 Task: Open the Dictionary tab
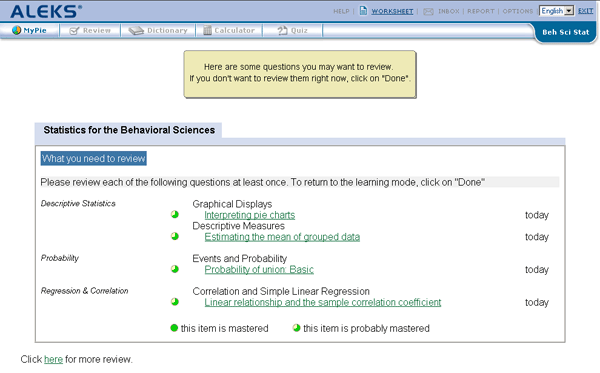(x=158, y=30)
